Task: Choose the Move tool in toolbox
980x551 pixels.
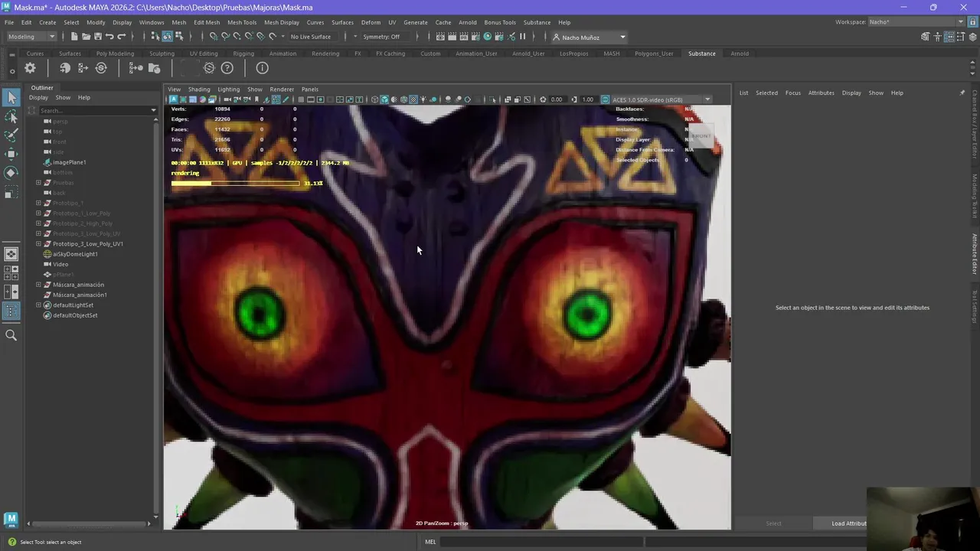Action: click(x=11, y=154)
